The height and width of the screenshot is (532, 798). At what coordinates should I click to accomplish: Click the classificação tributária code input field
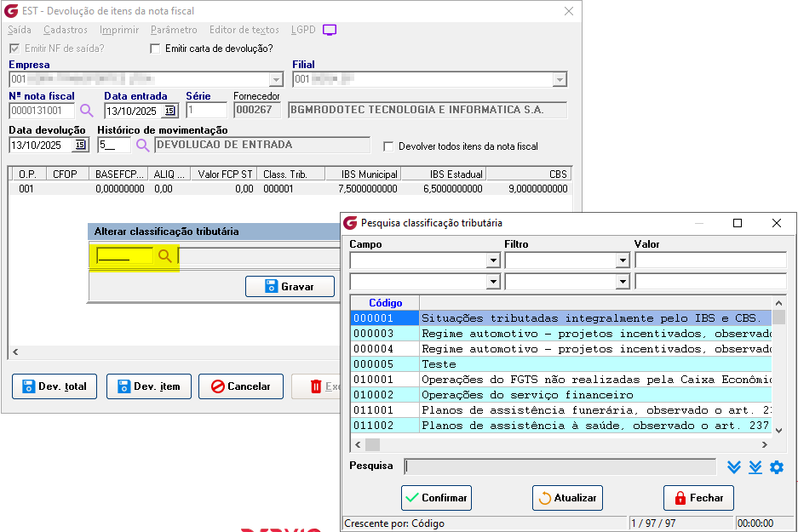pos(124,255)
